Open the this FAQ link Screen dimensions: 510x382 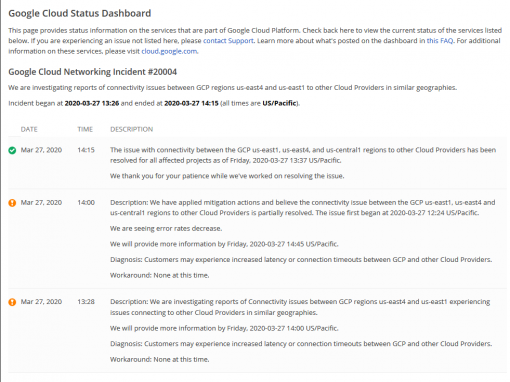point(440,41)
